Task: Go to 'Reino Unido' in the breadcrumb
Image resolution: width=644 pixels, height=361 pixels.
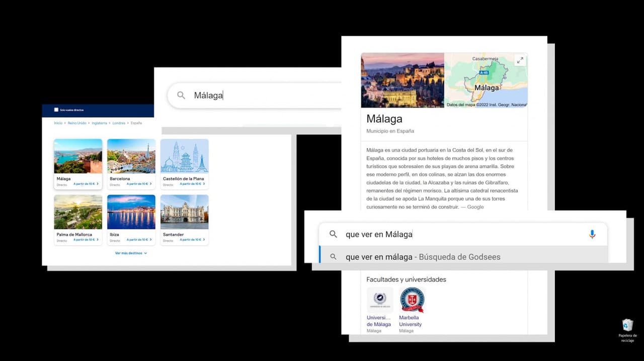Action: (x=76, y=123)
